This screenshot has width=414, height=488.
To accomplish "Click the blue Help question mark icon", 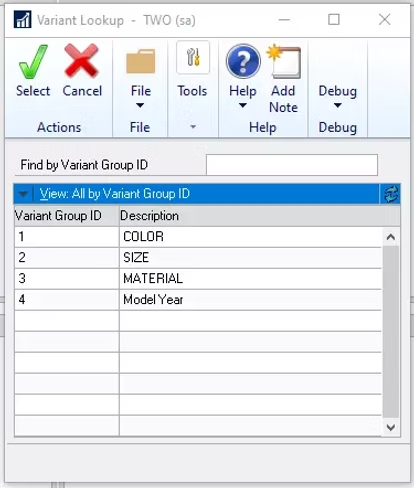I will [x=243, y=61].
